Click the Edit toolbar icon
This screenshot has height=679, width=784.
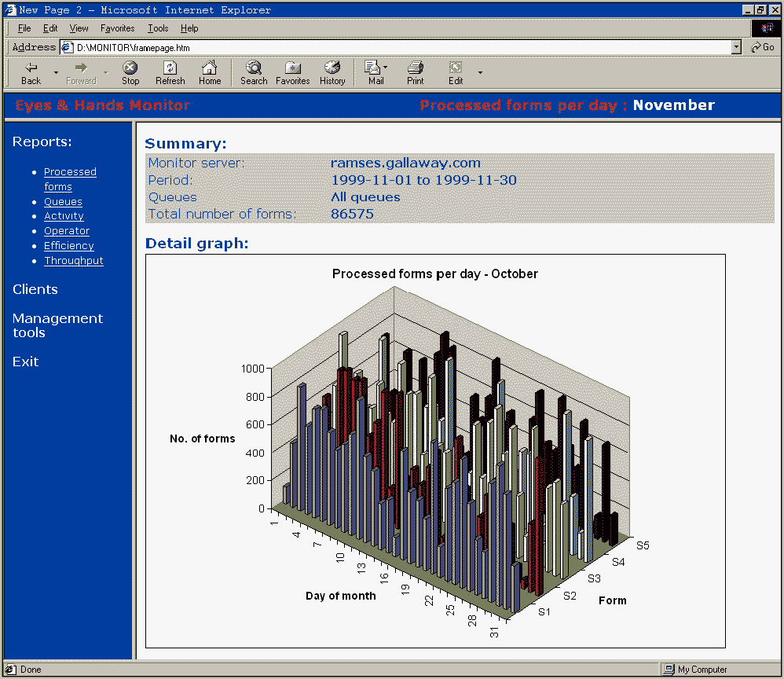[x=456, y=68]
